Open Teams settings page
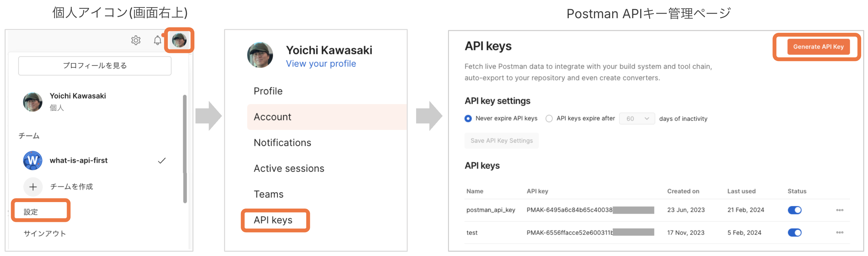The image size is (868, 256). [x=269, y=194]
